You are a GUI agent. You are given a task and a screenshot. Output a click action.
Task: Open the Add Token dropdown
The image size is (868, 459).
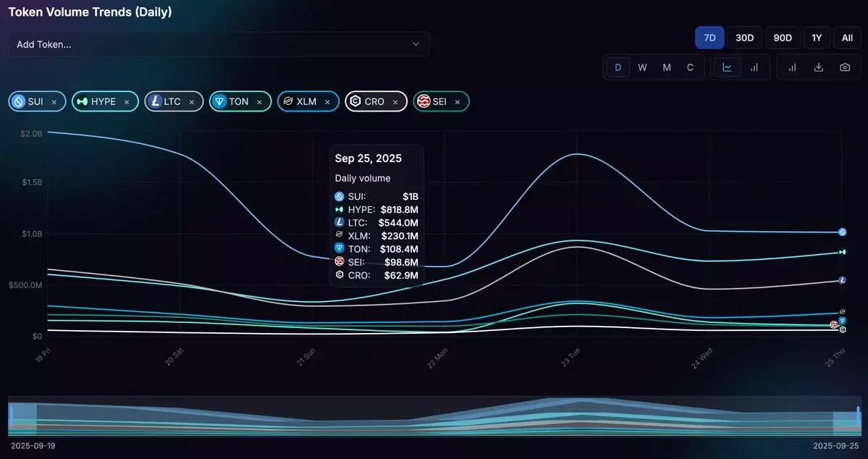(219, 44)
